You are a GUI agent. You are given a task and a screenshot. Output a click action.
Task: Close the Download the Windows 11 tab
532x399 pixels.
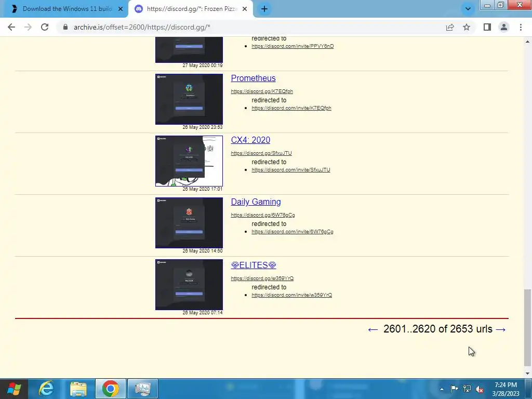pos(121,9)
